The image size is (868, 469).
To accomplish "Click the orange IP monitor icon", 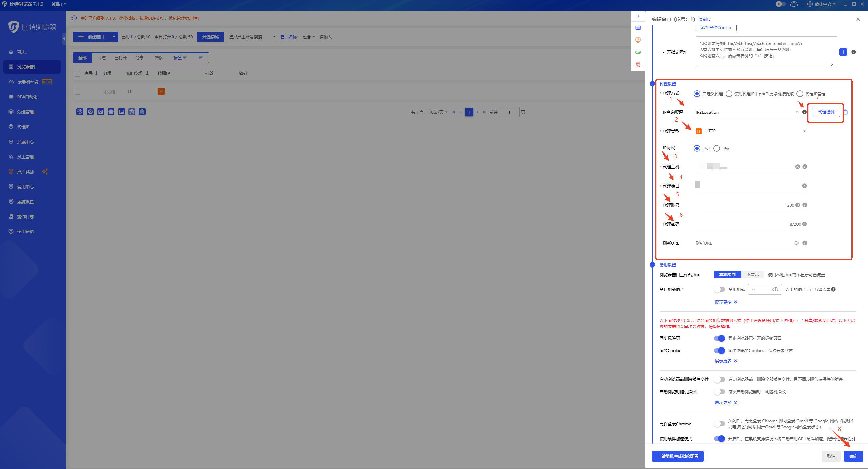I will pyautogui.click(x=638, y=40).
